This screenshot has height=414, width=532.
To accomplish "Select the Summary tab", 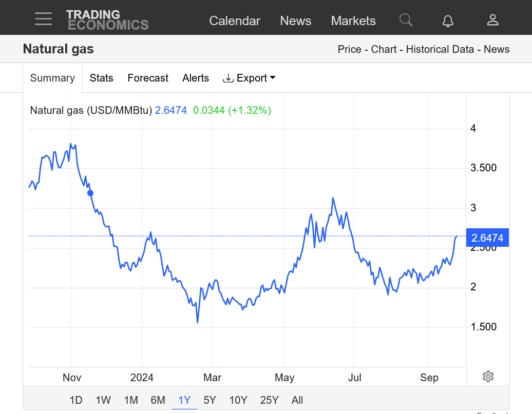I will coord(52,78).
